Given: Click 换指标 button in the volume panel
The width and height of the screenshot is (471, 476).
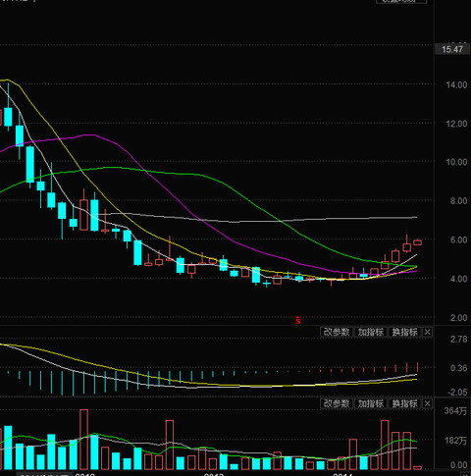Looking at the screenshot, I should (x=404, y=403).
